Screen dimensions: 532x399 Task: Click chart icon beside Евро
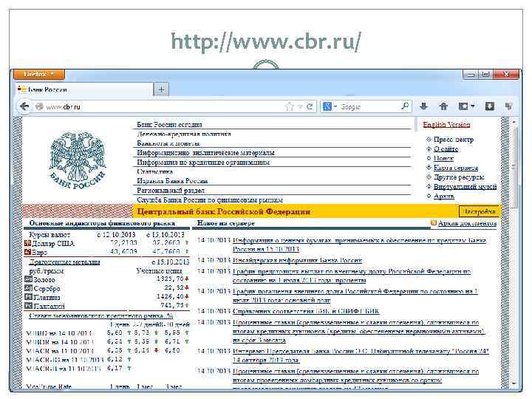pyautogui.click(x=27, y=252)
